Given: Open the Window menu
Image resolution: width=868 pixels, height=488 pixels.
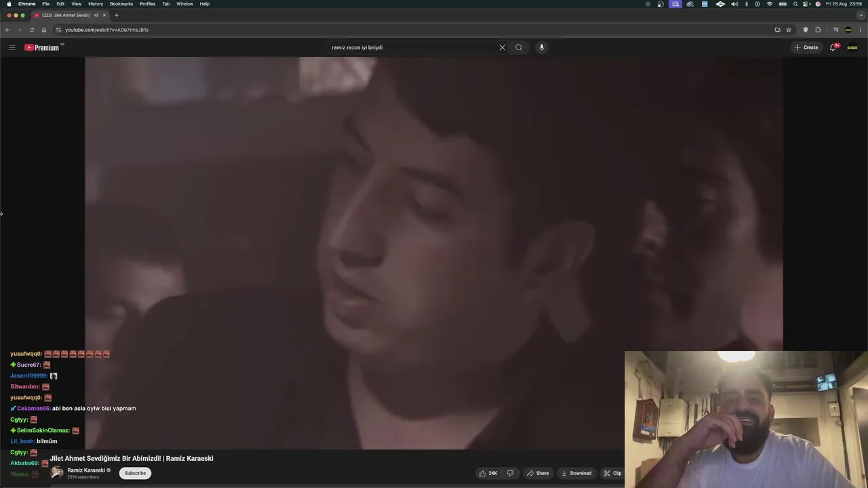Looking at the screenshot, I should point(184,4).
